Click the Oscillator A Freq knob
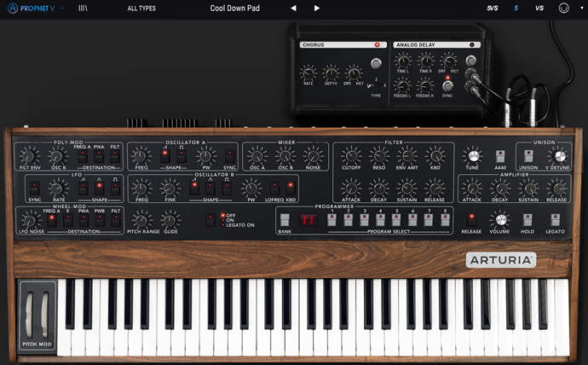Viewport: 588px width, 365px height. tap(141, 156)
